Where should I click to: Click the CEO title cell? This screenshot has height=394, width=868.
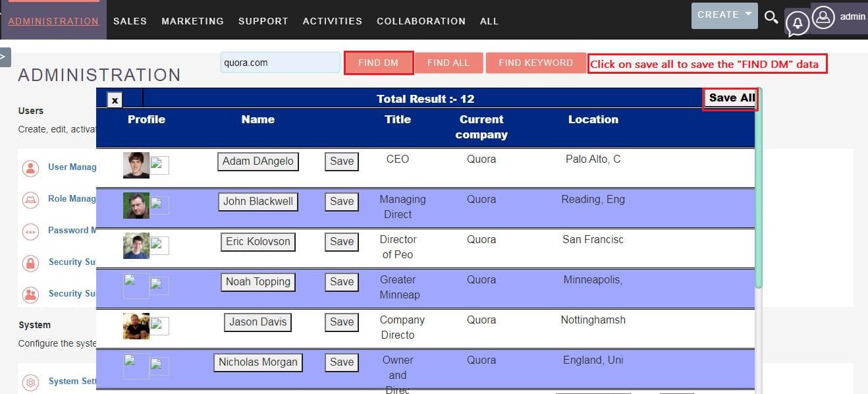(x=398, y=159)
